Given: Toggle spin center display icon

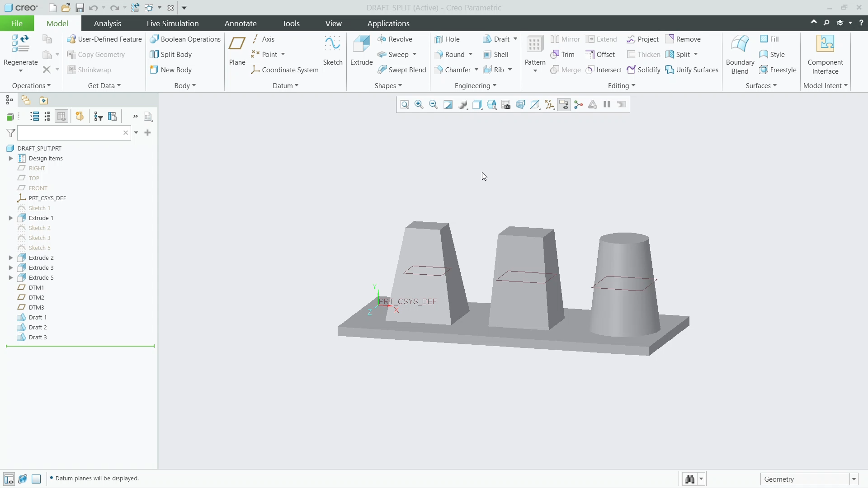Looking at the screenshot, I should click(578, 105).
